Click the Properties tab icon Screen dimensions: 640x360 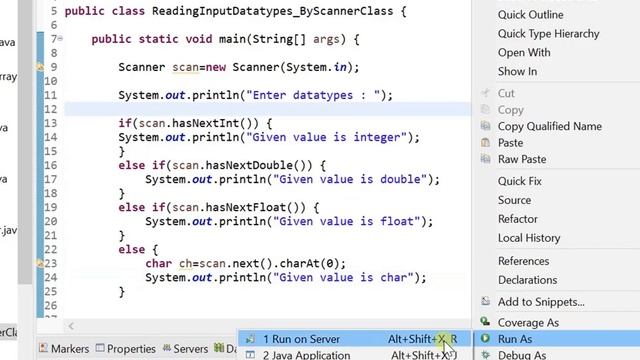pyautogui.click(x=100, y=348)
